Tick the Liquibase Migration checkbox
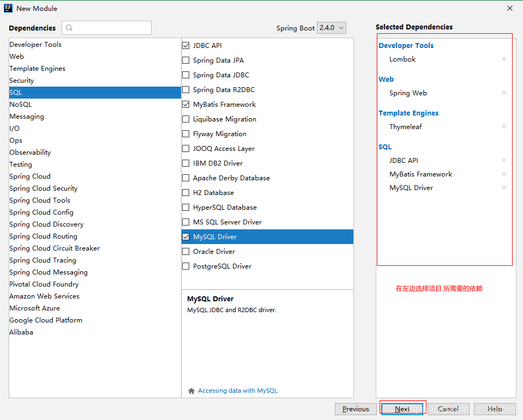523x420 pixels. pyautogui.click(x=186, y=119)
